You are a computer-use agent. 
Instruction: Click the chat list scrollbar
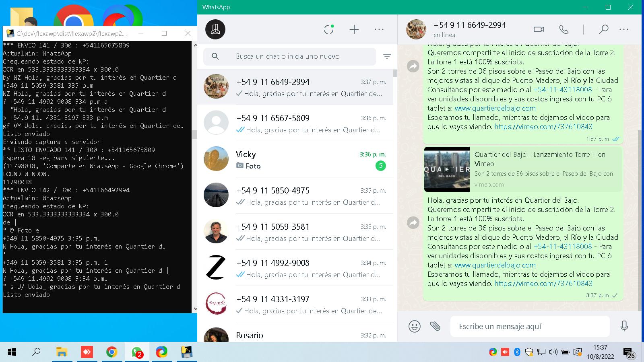coord(395,73)
